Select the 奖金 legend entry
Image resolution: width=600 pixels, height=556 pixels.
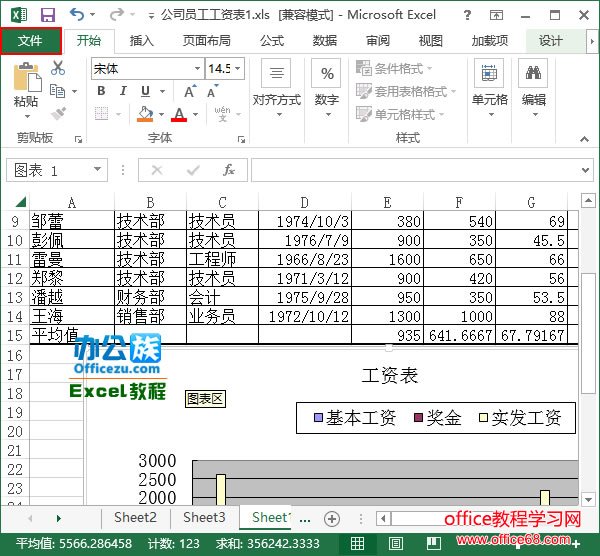point(438,418)
